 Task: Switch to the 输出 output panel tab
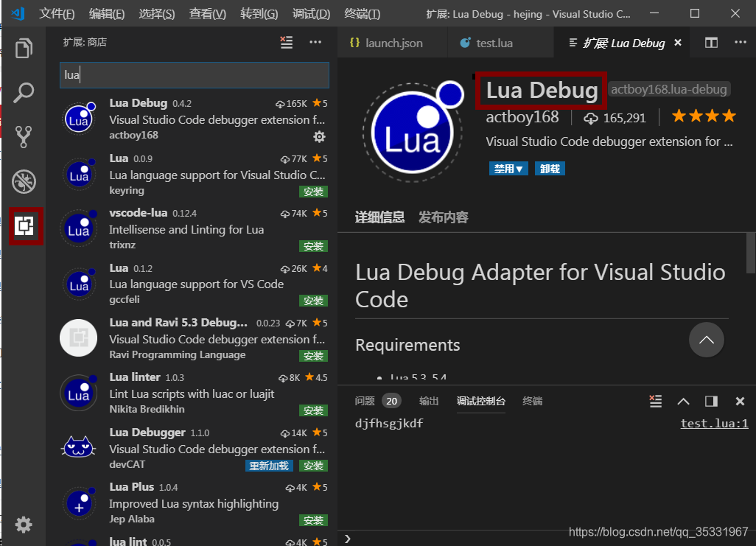[x=429, y=401]
